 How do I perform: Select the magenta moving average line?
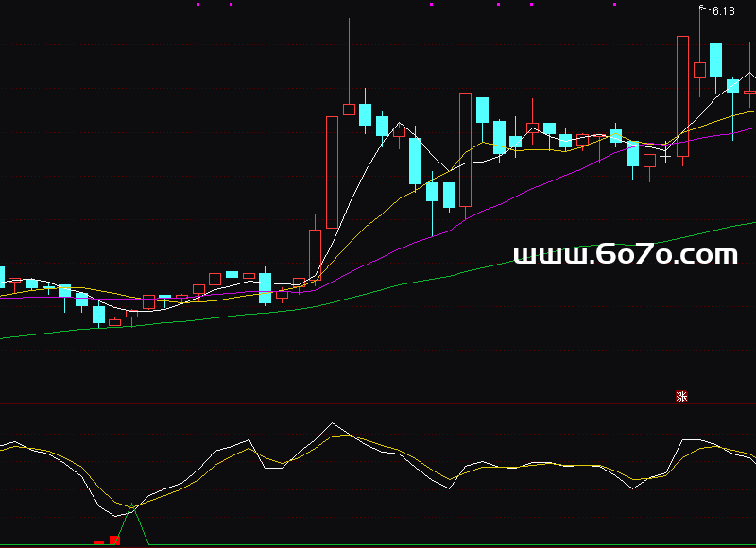pos(529,189)
